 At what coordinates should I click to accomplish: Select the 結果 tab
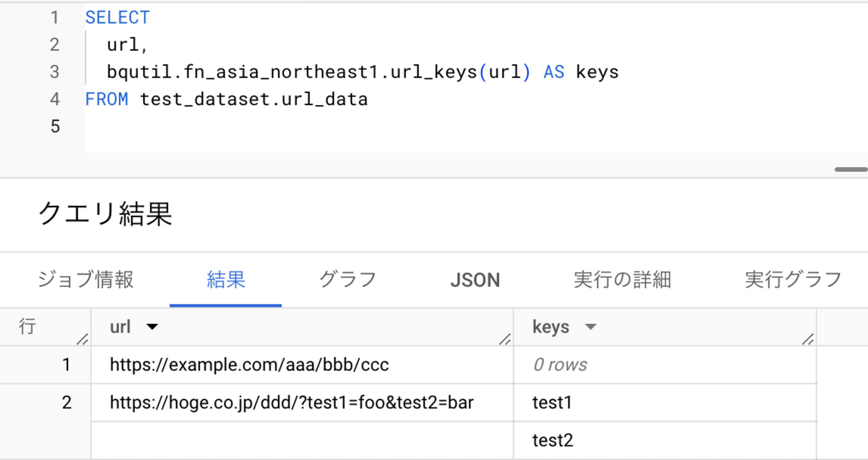click(226, 280)
